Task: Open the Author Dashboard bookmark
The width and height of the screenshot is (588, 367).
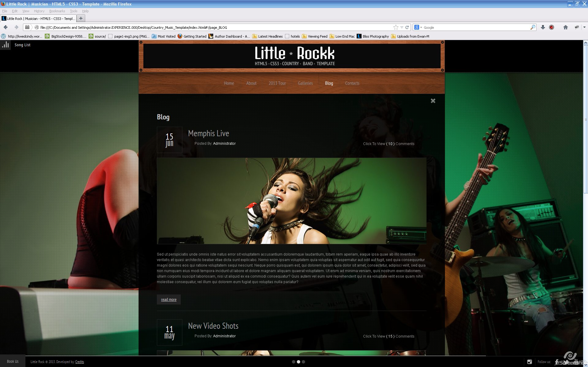Action: coord(229,36)
